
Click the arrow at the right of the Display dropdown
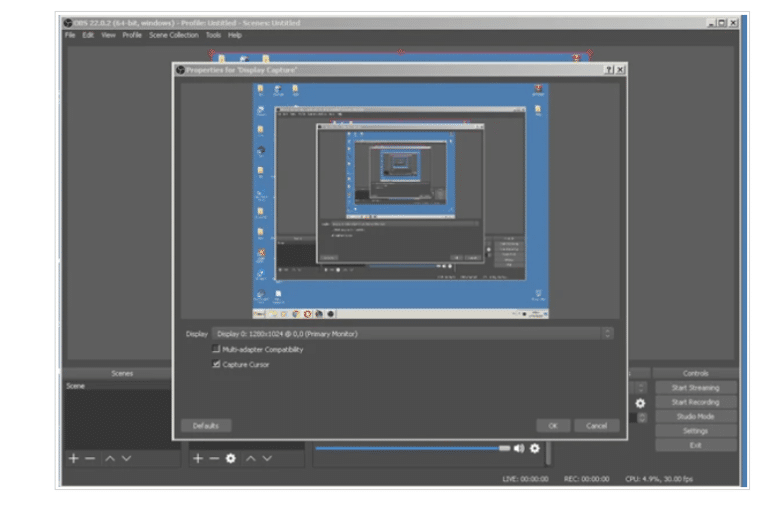point(607,334)
